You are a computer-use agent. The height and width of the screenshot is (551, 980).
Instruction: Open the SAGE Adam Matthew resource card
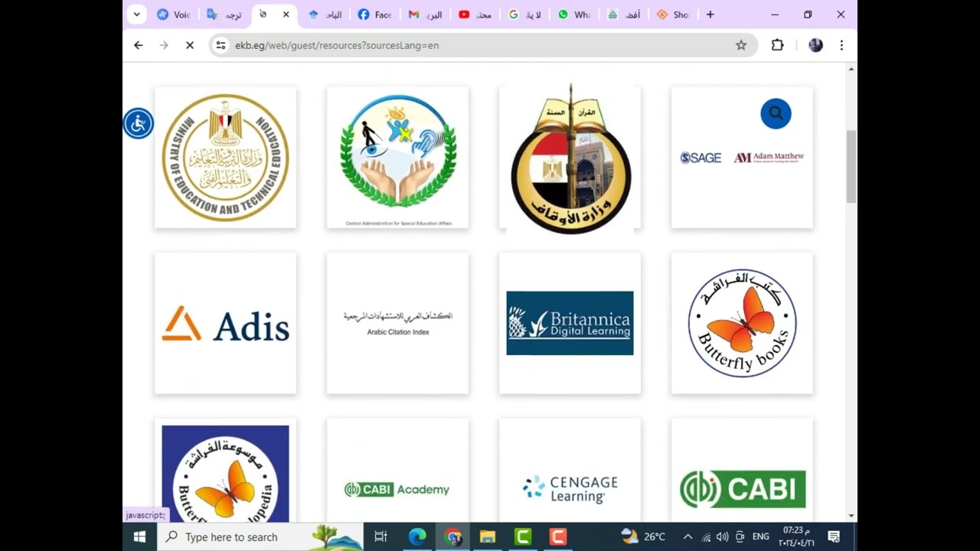point(742,157)
